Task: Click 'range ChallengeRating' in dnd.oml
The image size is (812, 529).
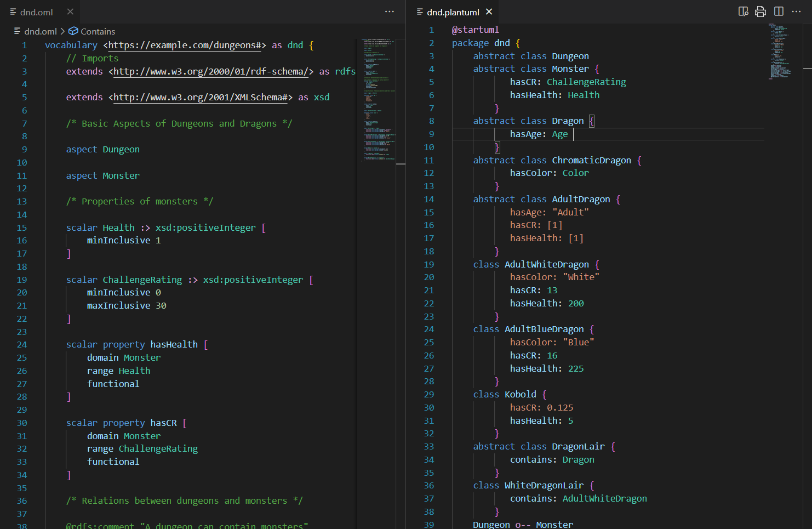Action: click(142, 448)
